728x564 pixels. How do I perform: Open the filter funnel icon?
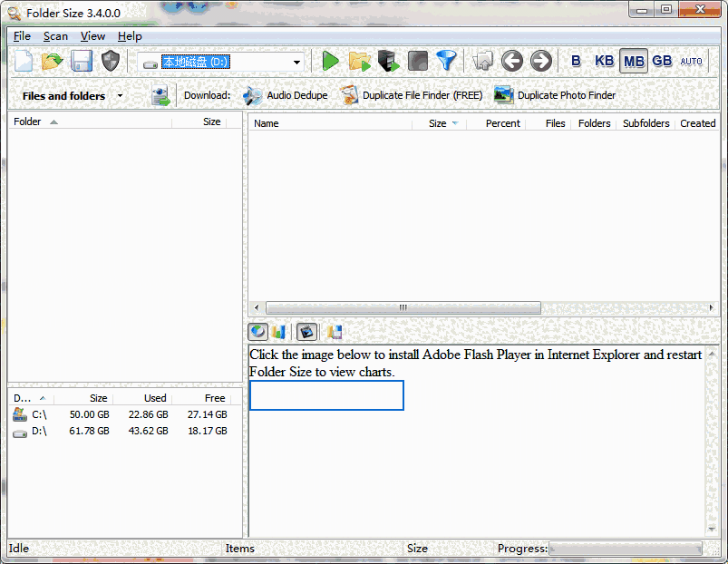pos(446,61)
